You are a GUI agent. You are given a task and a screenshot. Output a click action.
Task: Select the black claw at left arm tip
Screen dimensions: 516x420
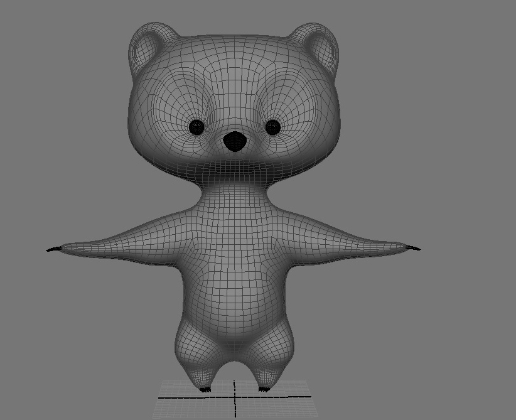(x=54, y=249)
